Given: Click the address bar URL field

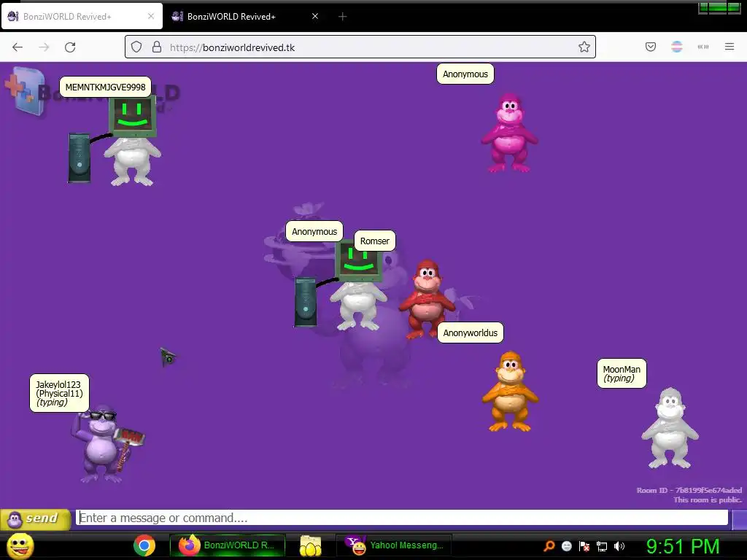Looking at the screenshot, I should [360, 47].
